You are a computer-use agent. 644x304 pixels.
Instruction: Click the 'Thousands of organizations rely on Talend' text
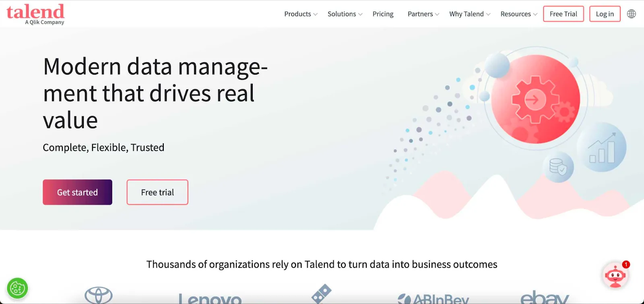pos(322,264)
